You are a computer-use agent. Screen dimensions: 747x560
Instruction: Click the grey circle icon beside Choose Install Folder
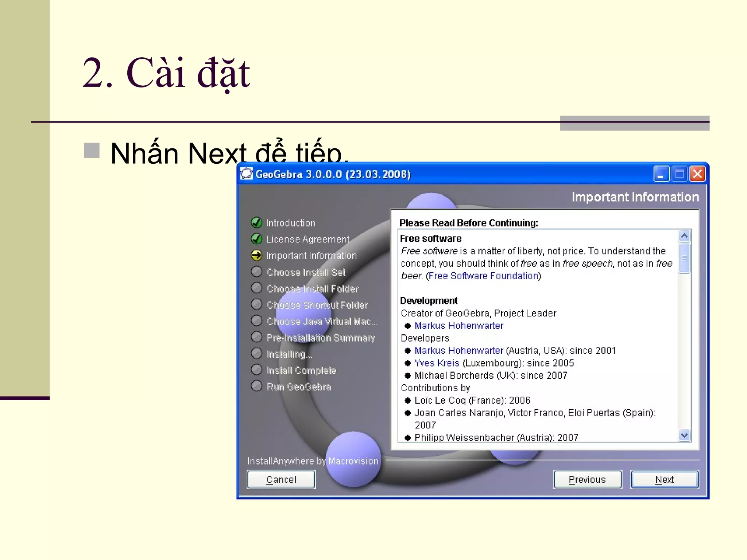[256, 288]
